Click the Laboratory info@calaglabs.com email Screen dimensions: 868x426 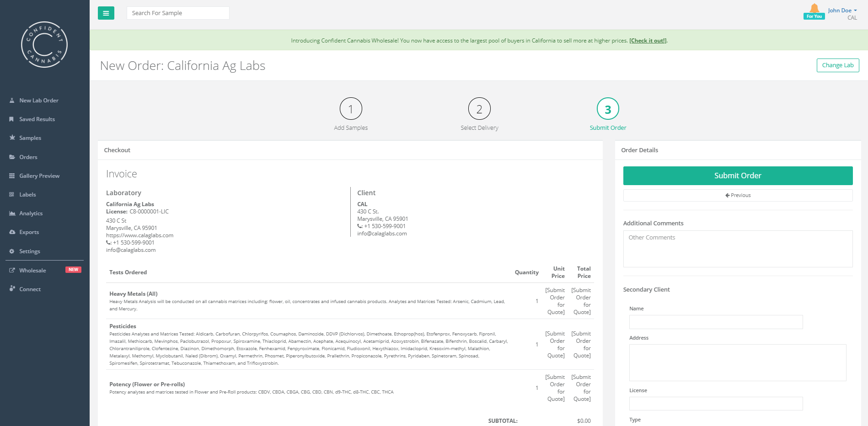pos(131,250)
